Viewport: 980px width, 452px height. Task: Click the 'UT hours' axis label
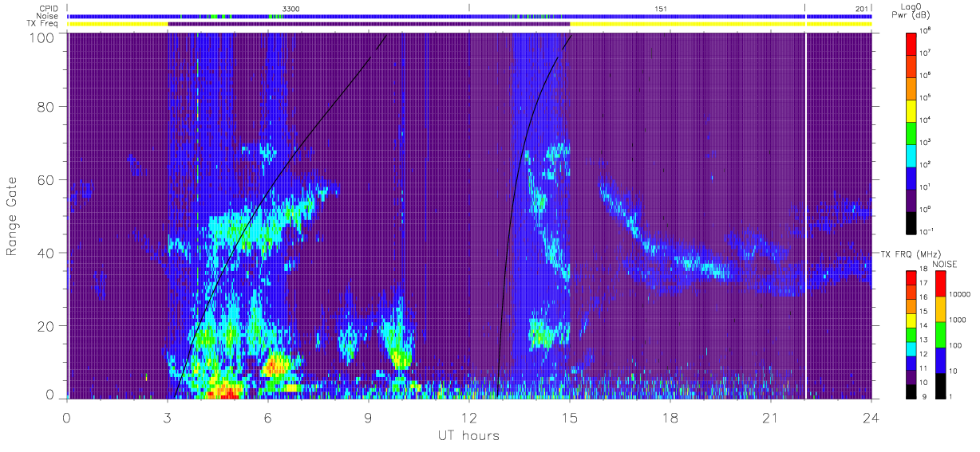(x=468, y=435)
